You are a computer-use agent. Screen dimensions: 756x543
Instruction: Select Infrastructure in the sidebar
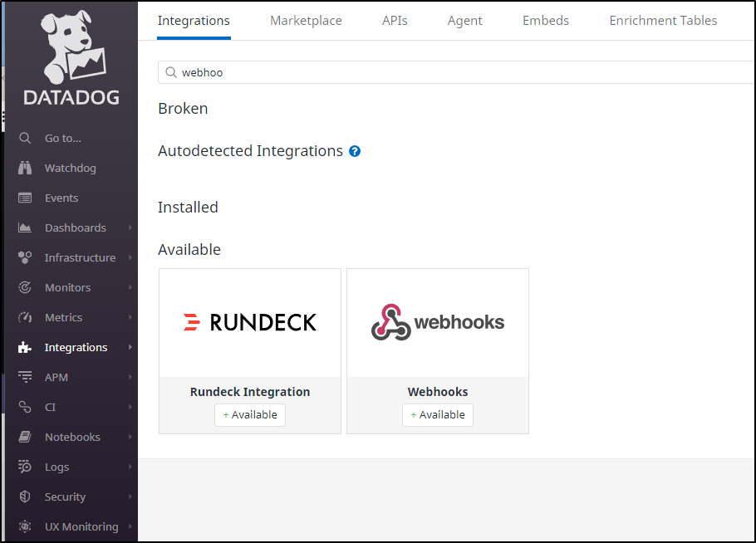(x=80, y=257)
